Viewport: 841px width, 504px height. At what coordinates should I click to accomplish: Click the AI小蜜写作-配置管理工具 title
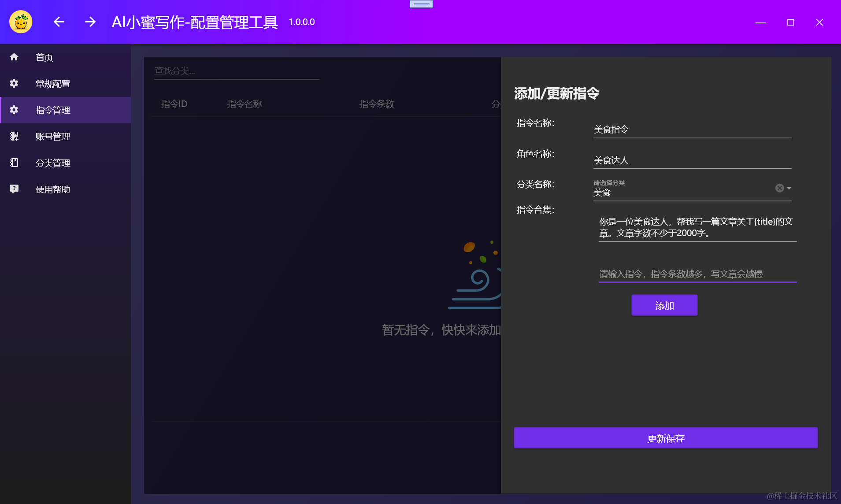click(195, 22)
